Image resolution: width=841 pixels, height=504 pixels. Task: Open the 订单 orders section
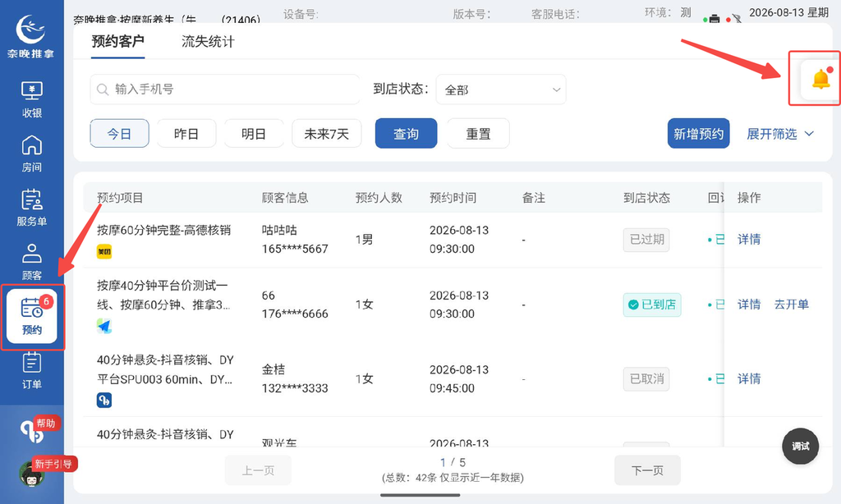pyautogui.click(x=32, y=370)
